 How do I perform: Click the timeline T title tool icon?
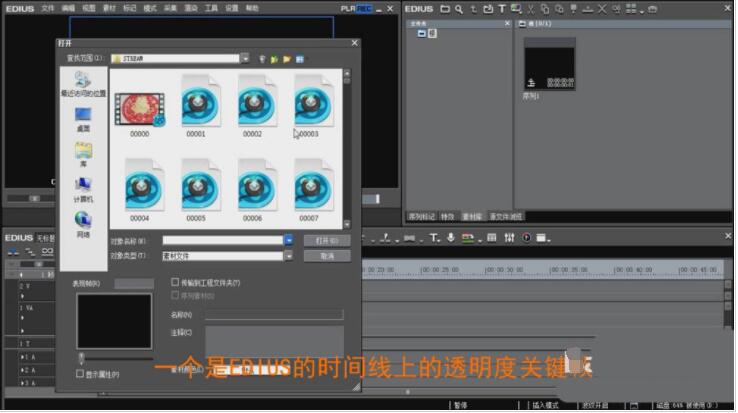[433, 238]
